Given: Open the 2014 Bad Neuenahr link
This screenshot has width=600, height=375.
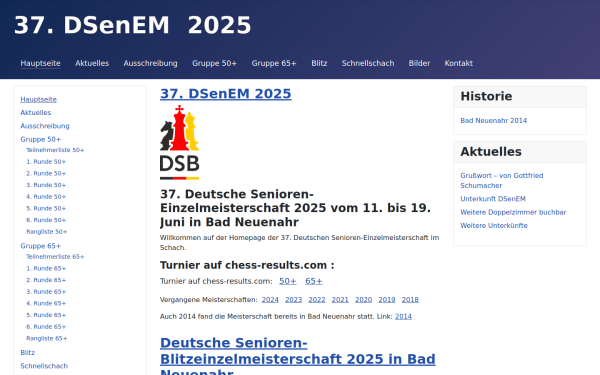Looking at the screenshot, I should pyautogui.click(x=403, y=316).
